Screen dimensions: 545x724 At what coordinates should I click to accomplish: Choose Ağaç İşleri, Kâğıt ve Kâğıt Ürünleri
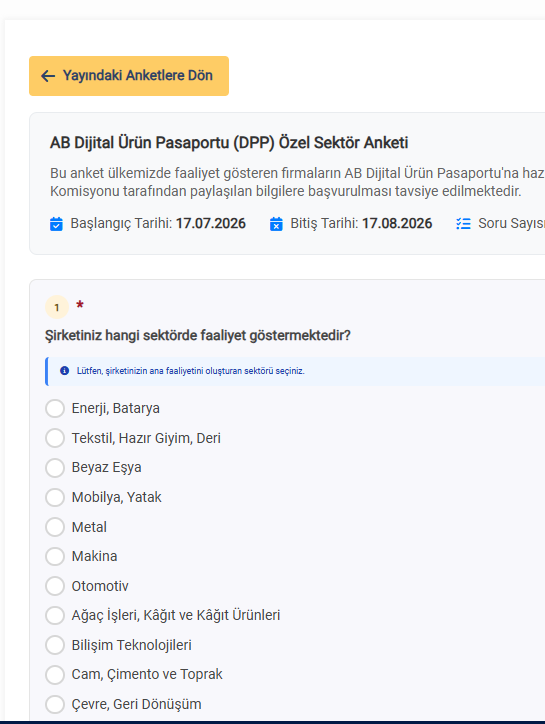click(55, 615)
